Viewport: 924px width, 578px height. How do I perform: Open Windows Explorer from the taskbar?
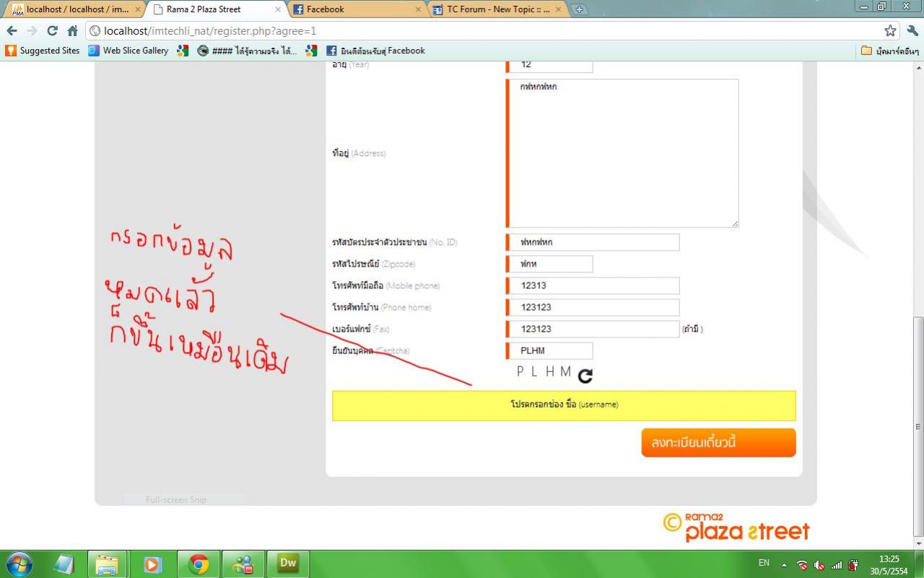107,564
